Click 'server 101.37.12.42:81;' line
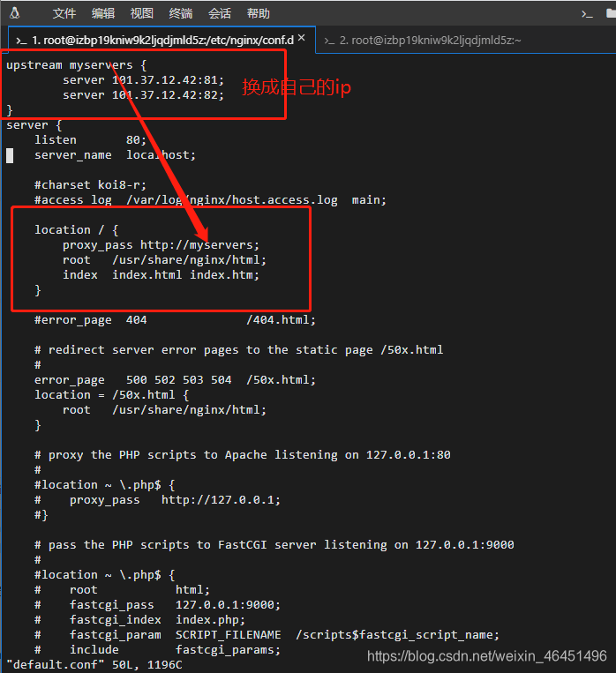Image resolution: width=616 pixels, height=673 pixels. click(144, 80)
